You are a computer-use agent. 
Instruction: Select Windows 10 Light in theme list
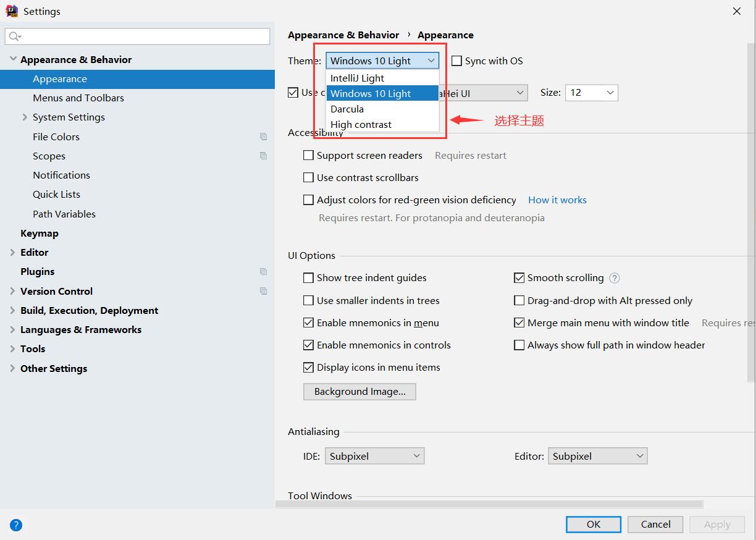382,93
